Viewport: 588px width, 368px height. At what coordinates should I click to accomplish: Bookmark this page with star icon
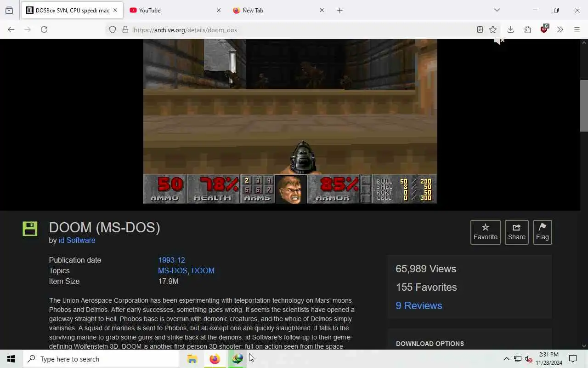[493, 30]
